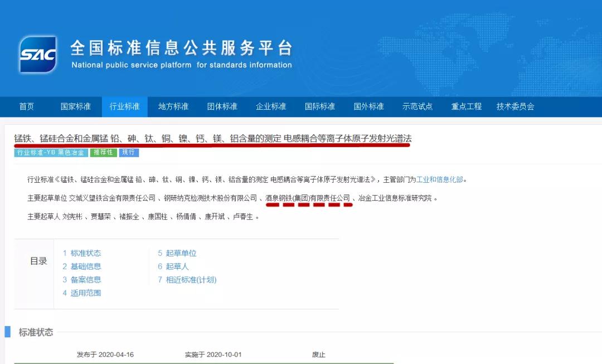Switch to 国际标准 page

point(320,106)
